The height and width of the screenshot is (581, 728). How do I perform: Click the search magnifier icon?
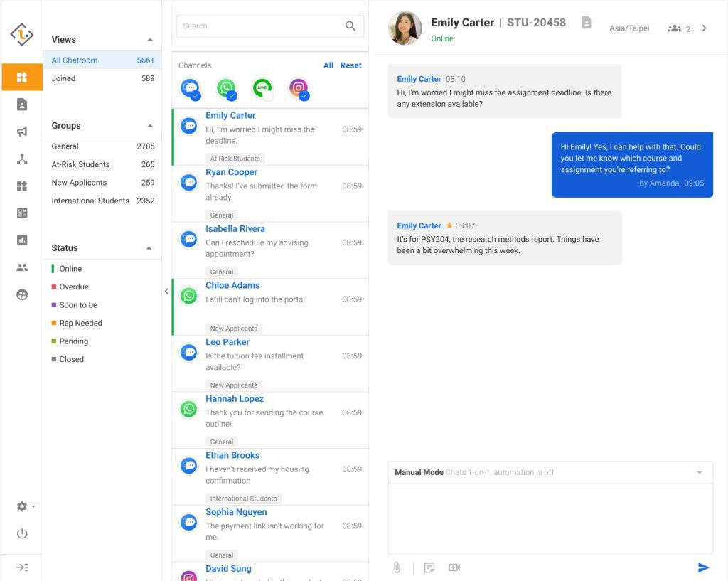(x=350, y=26)
